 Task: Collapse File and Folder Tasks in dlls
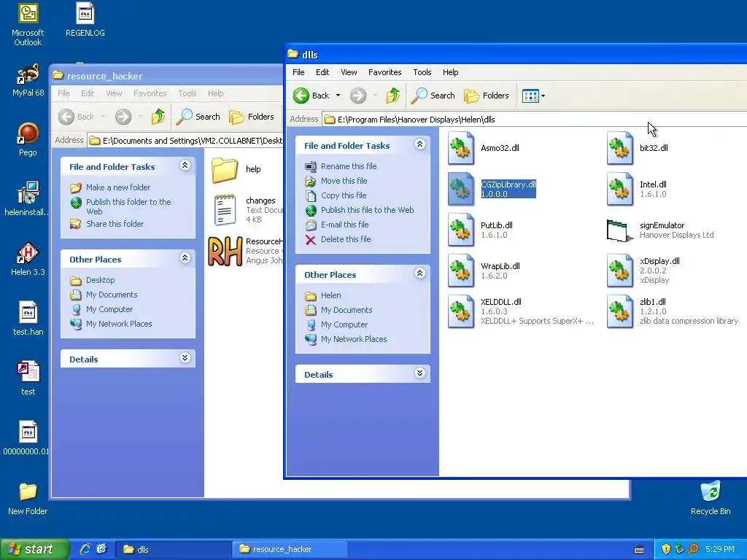(419, 144)
